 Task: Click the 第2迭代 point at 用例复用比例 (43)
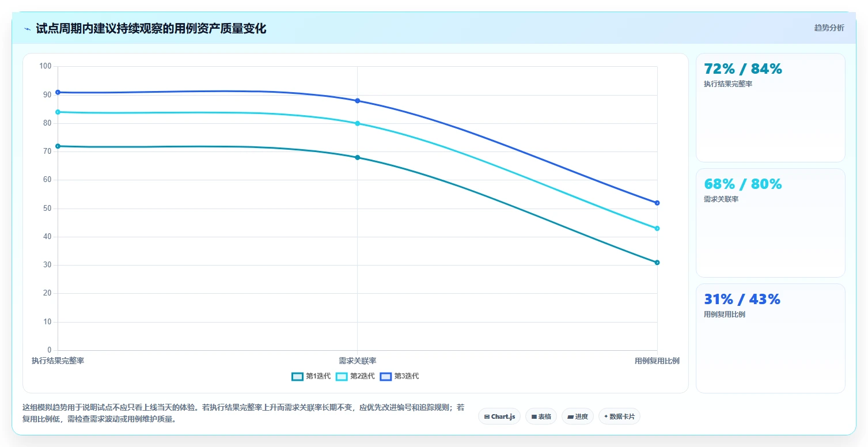point(657,229)
